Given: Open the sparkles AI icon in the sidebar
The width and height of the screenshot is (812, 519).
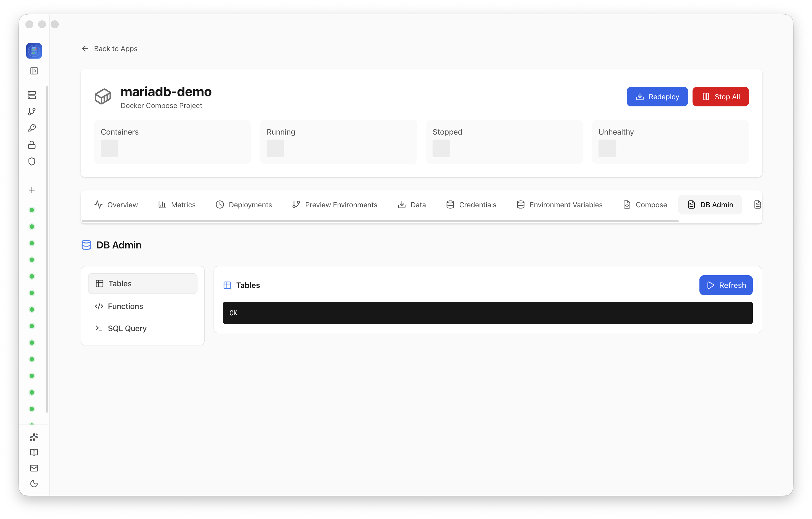Looking at the screenshot, I should click(34, 437).
